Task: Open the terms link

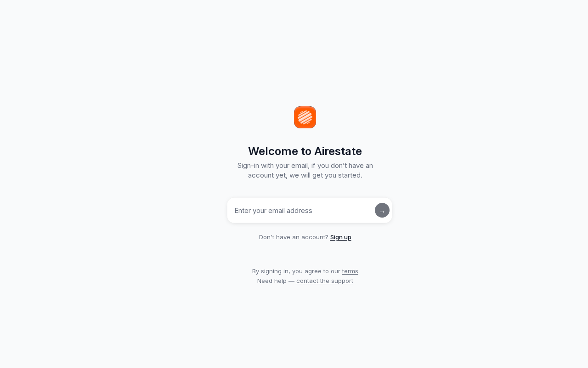Action: point(350,271)
